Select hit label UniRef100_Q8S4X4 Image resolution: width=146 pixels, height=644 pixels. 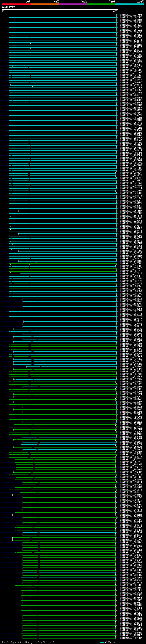[131, 445]
